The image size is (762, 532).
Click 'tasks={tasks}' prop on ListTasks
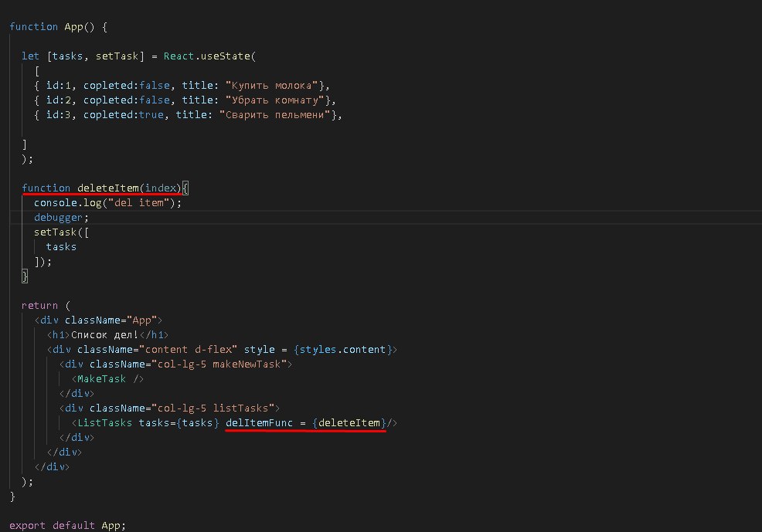pyautogui.click(x=179, y=423)
